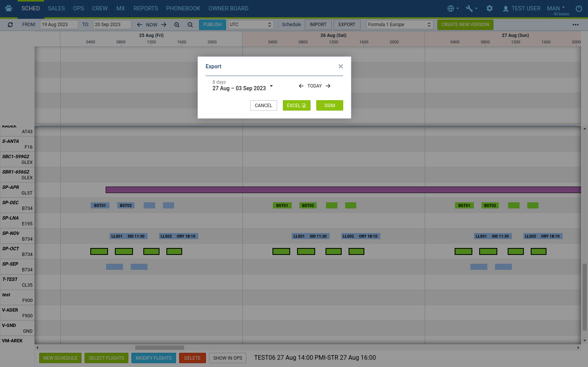
Task: Open the UTC timezone dropdown
Action: [x=251, y=25]
